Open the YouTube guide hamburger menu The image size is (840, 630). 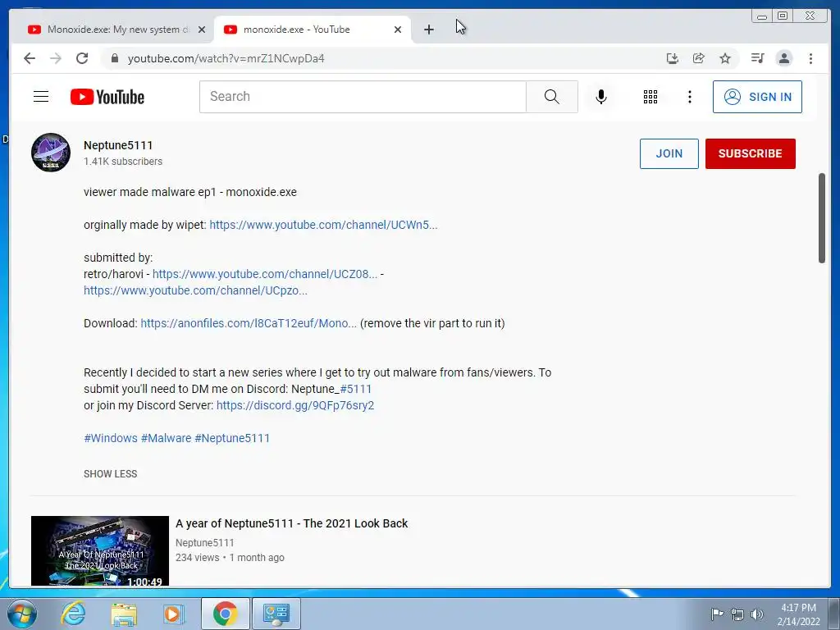tap(41, 97)
